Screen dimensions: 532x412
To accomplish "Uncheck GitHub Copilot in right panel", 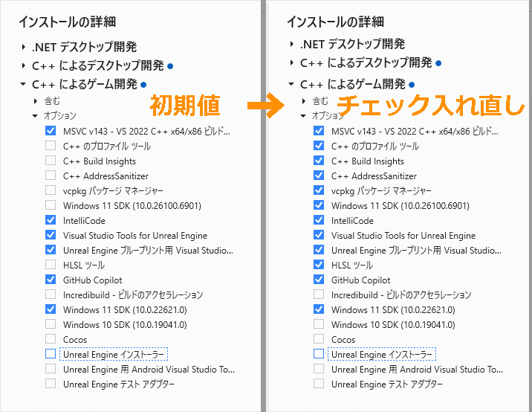I will [x=319, y=280].
